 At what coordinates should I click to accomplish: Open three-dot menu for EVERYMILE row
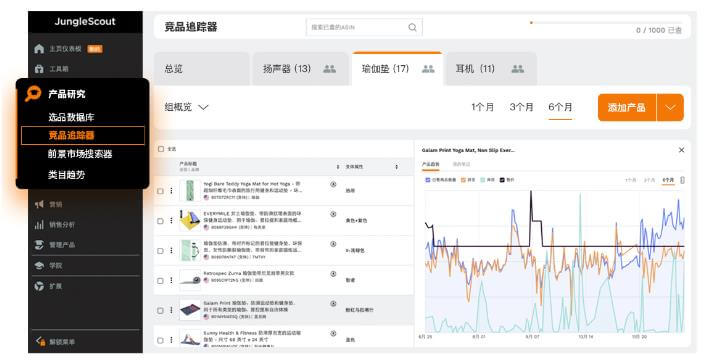tap(171, 220)
